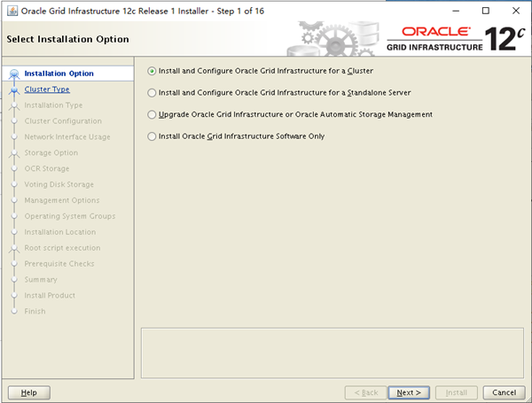Image resolution: width=532 pixels, height=403 pixels.
Task: Click the Select Installation Option heading
Action: (68, 39)
